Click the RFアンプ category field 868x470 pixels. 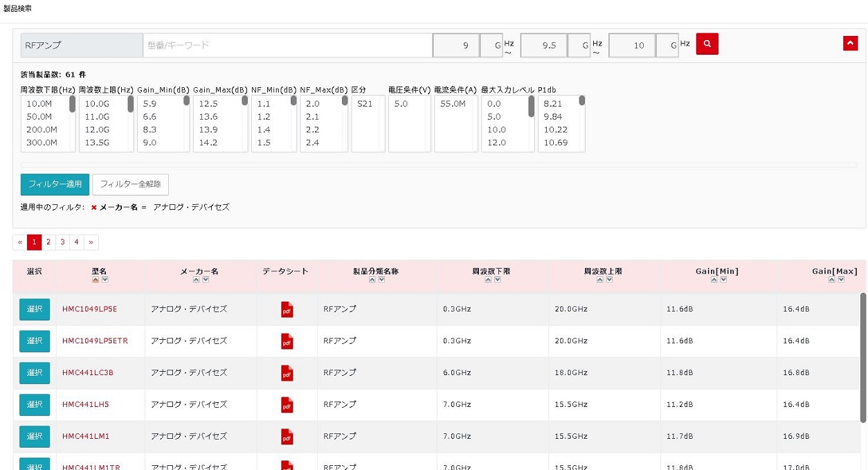point(82,45)
